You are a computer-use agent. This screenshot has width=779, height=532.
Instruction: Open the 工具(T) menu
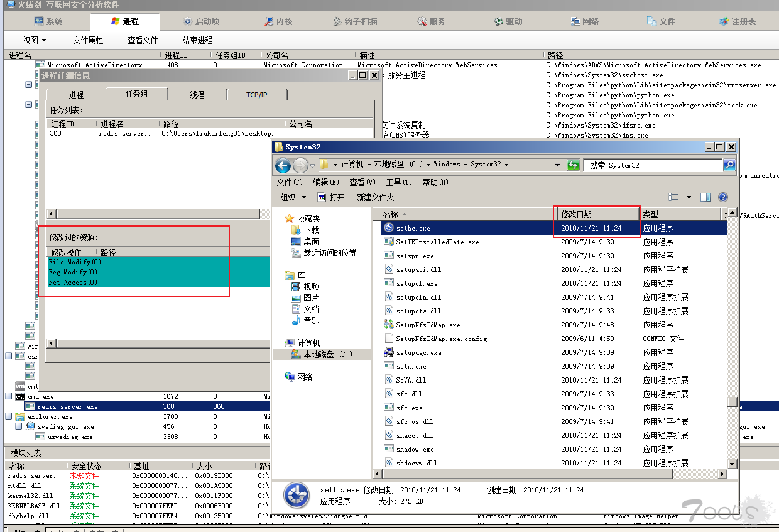click(x=399, y=182)
